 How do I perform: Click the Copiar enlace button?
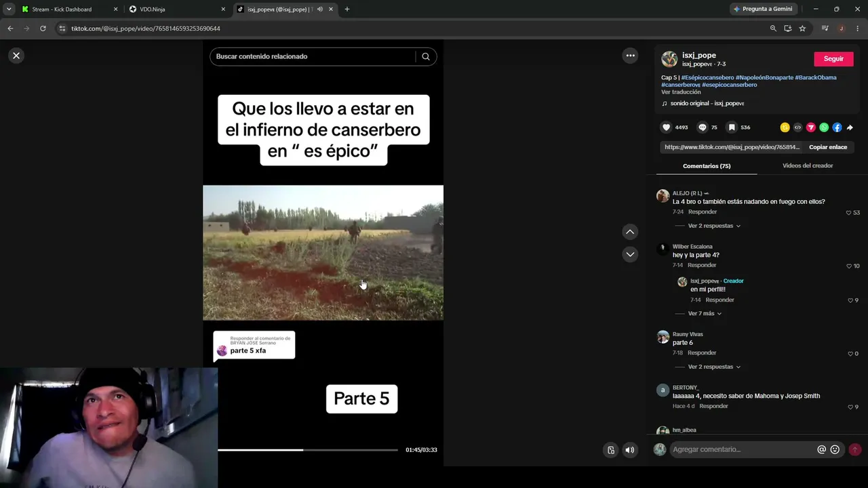coord(828,147)
